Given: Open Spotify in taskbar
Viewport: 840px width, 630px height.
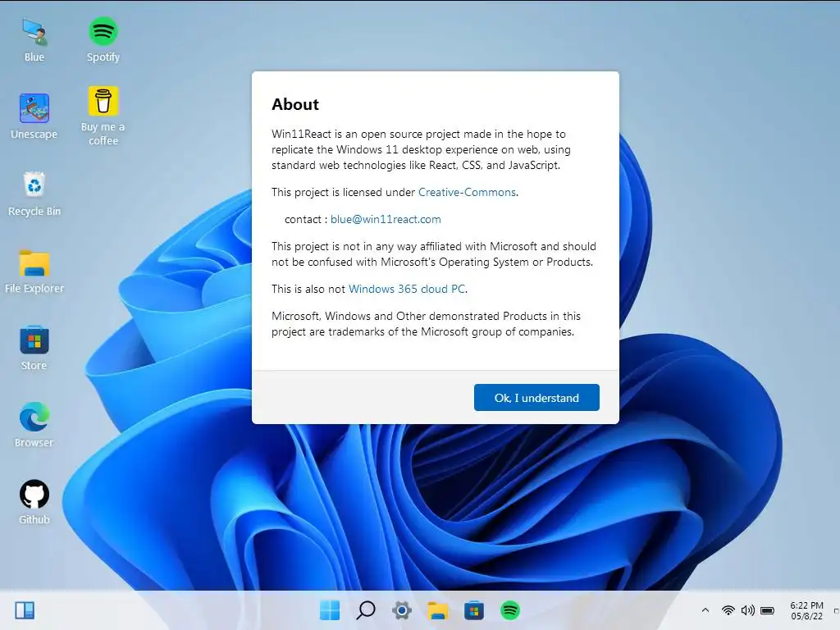Looking at the screenshot, I should [x=510, y=610].
